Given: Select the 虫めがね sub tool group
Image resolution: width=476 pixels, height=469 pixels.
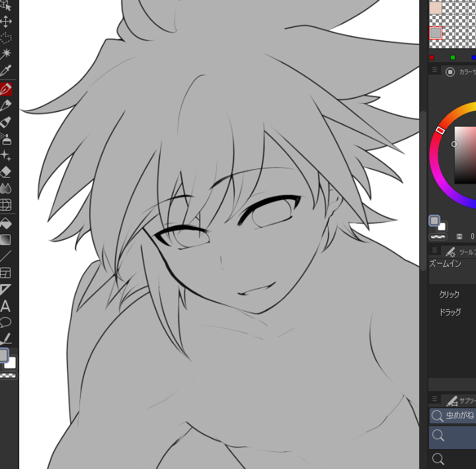Looking at the screenshot, I should (x=453, y=415).
